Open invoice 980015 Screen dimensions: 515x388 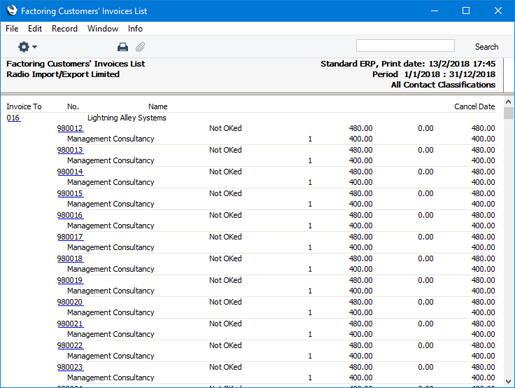70,193
